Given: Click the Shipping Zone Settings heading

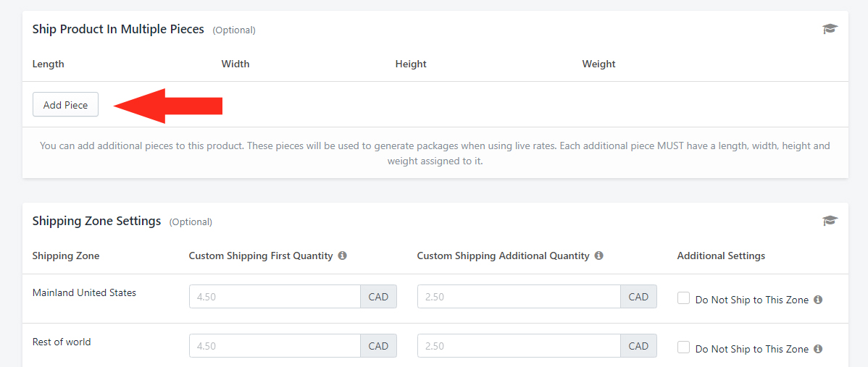Looking at the screenshot, I should click(x=96, y=221).
